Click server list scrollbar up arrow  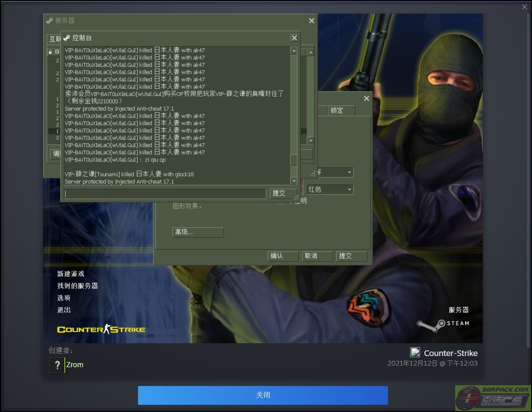tap(311, 52)
